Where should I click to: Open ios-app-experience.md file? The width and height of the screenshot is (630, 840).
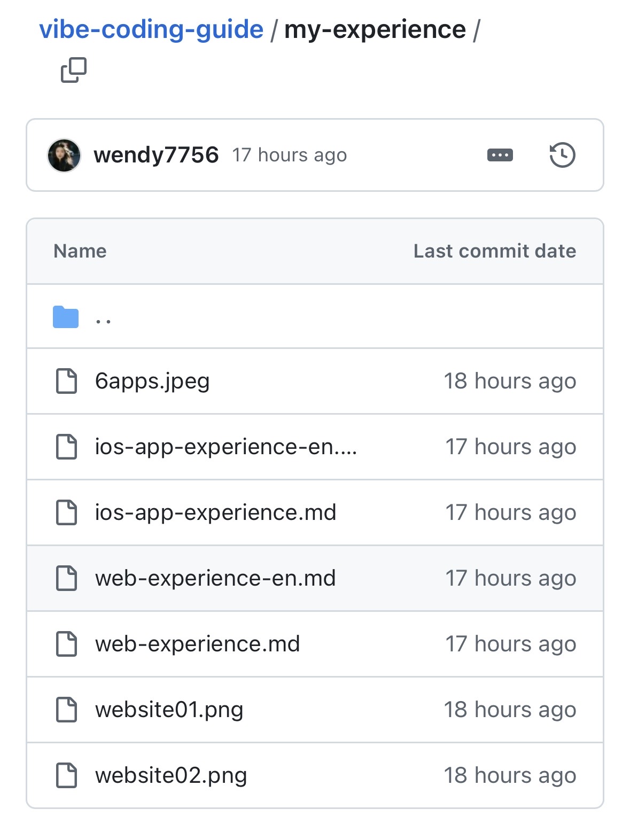pos(216,512)
